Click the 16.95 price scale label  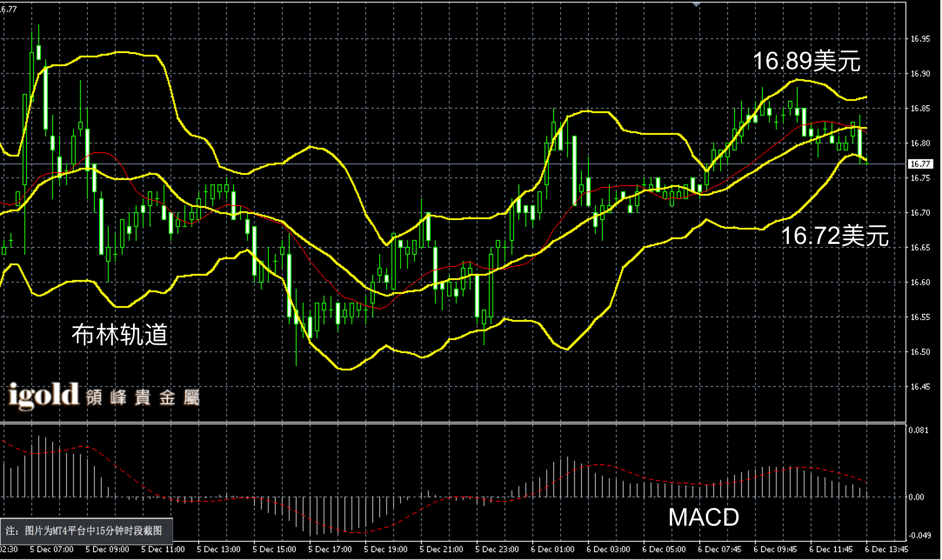point(920,39)
